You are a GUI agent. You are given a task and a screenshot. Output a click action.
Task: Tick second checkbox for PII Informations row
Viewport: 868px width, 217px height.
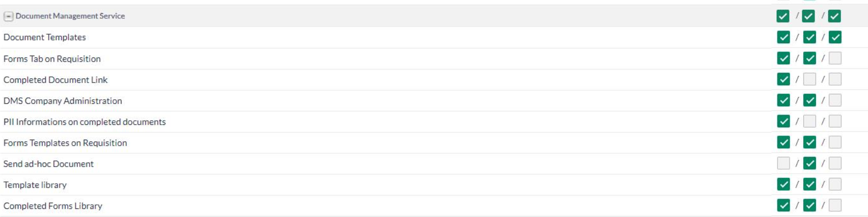(809, 121)
